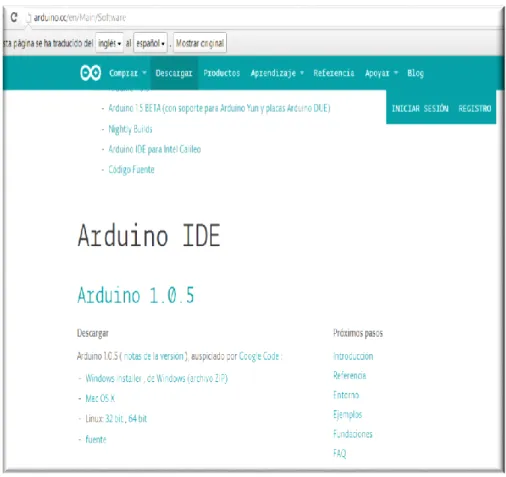Click the Mostrar original button

[x=200, y=43]
